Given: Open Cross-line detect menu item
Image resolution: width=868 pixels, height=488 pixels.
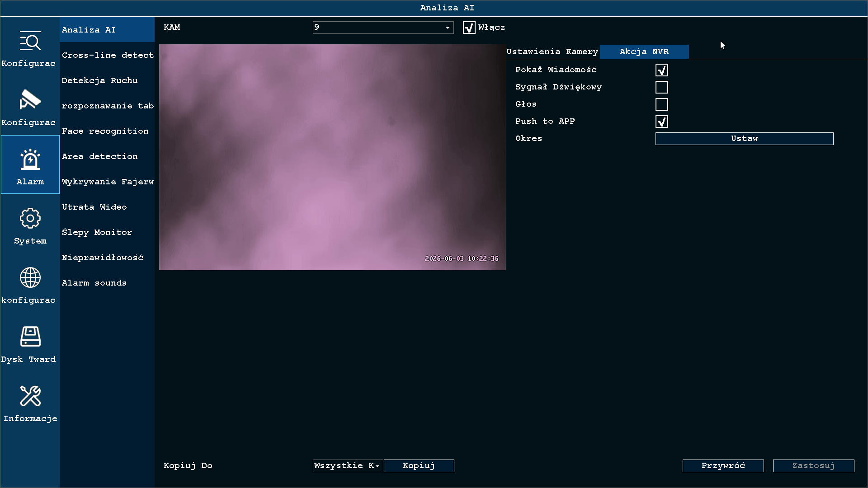Looking at the screenshot, I should coord(107,55).
